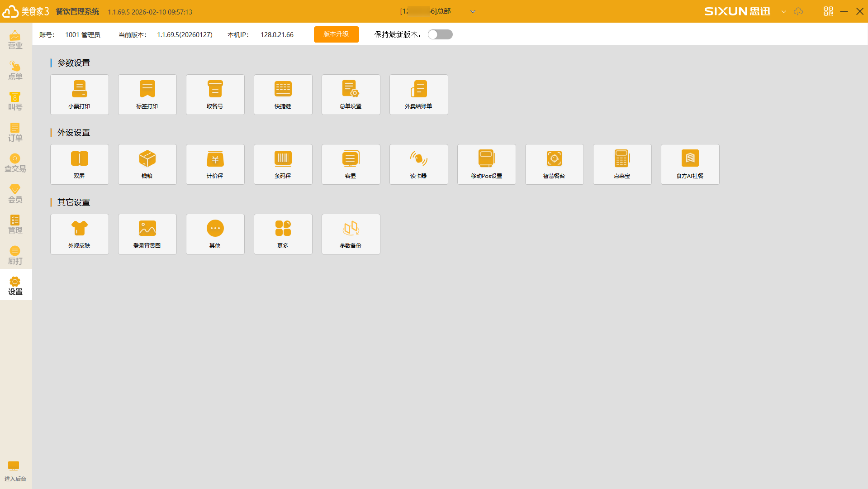
Task: Switch to the 点单 ordering tab
Action: tap(15, 71)
